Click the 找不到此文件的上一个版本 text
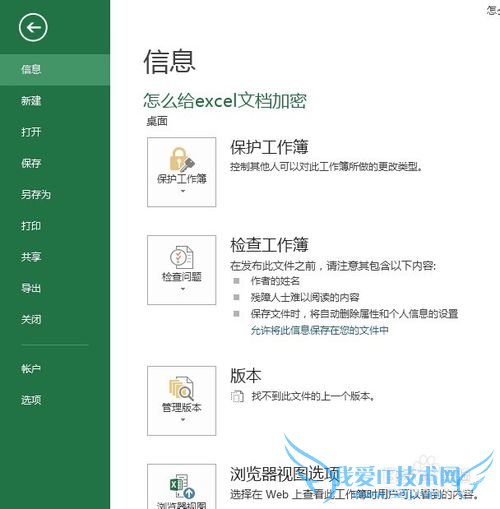Image resolution: width=500 pixels, height=509 pixels. click(313, 396)
